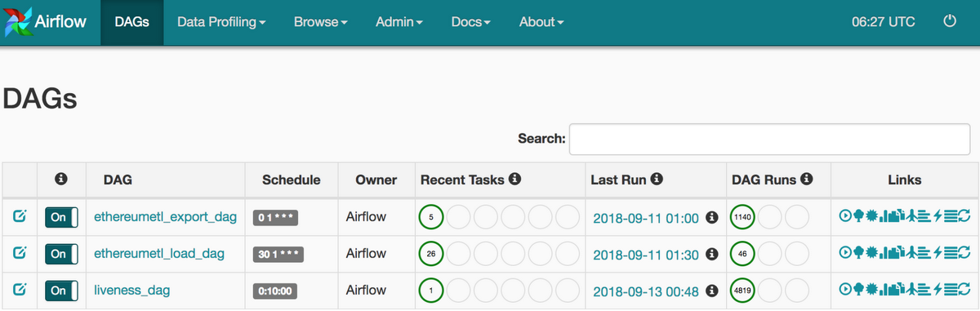Image resolution: width=980 pixels, height=311 pixels.
Task: Trigger the ethereumetl_export_dag run icon
Action: tap(846, 216)
